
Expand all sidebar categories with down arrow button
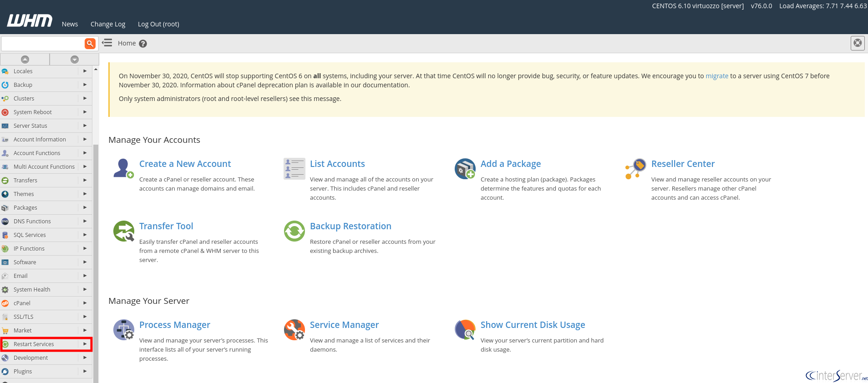[75, 59]
